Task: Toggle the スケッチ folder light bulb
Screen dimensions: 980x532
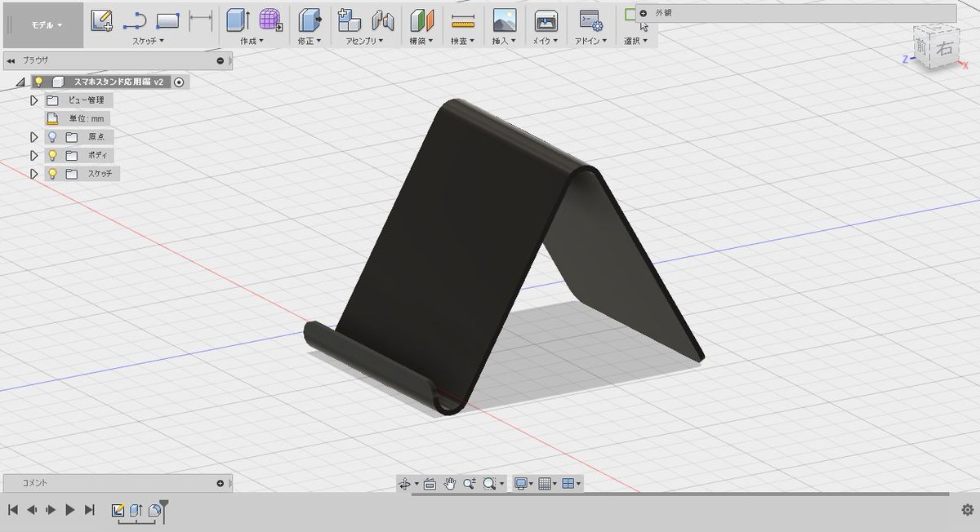Action: [52, 174]
